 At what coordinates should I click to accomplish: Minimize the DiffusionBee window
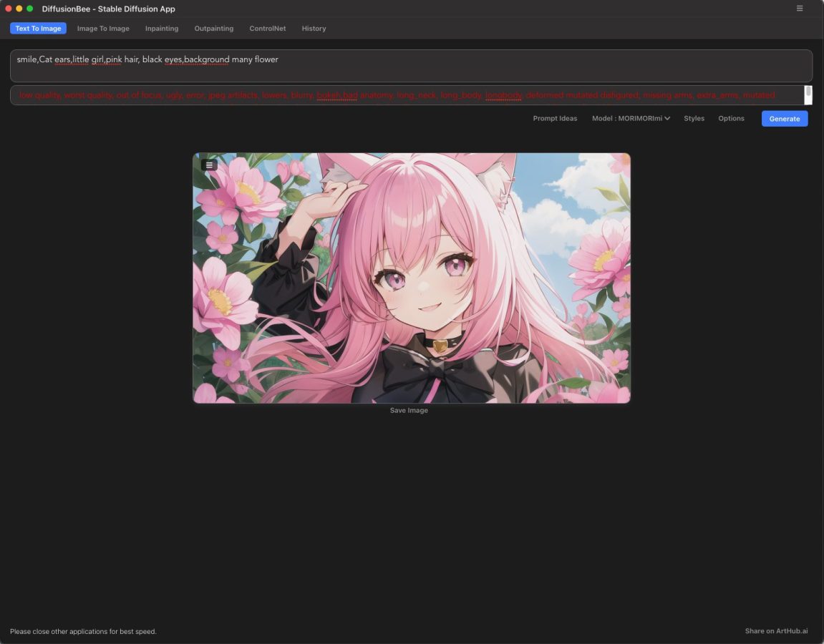[x=19, y=9]
